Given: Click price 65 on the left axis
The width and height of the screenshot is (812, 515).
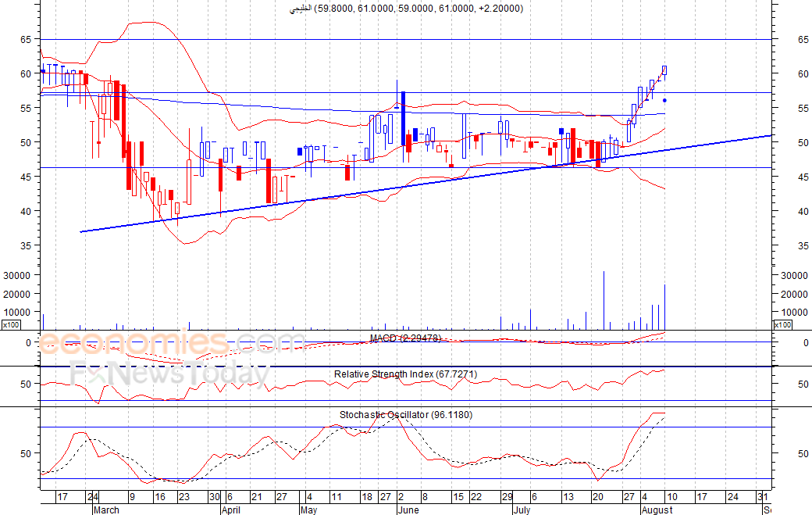Looking at the screenshot, I should pos(26,39).
